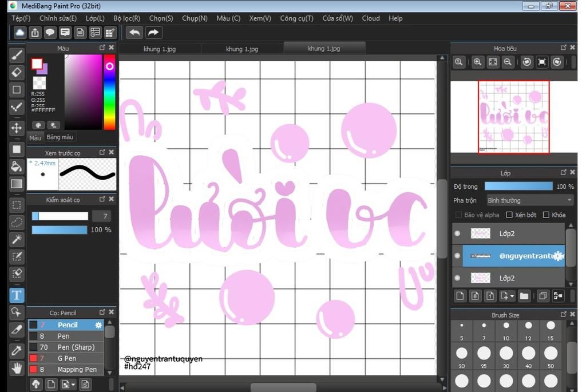Click the cloud brush download icon
The image size is (586, 392).
pyautogui.click(x=36, y=384)
